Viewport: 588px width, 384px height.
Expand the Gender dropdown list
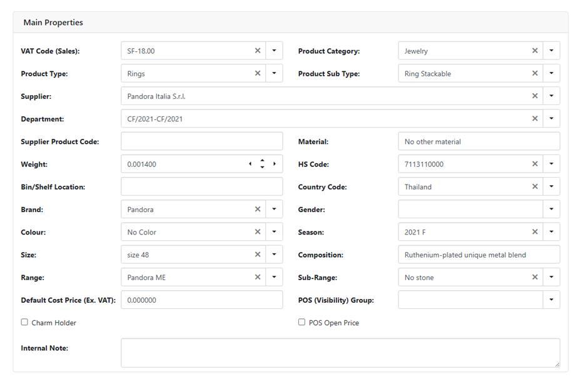click(551, 210)
